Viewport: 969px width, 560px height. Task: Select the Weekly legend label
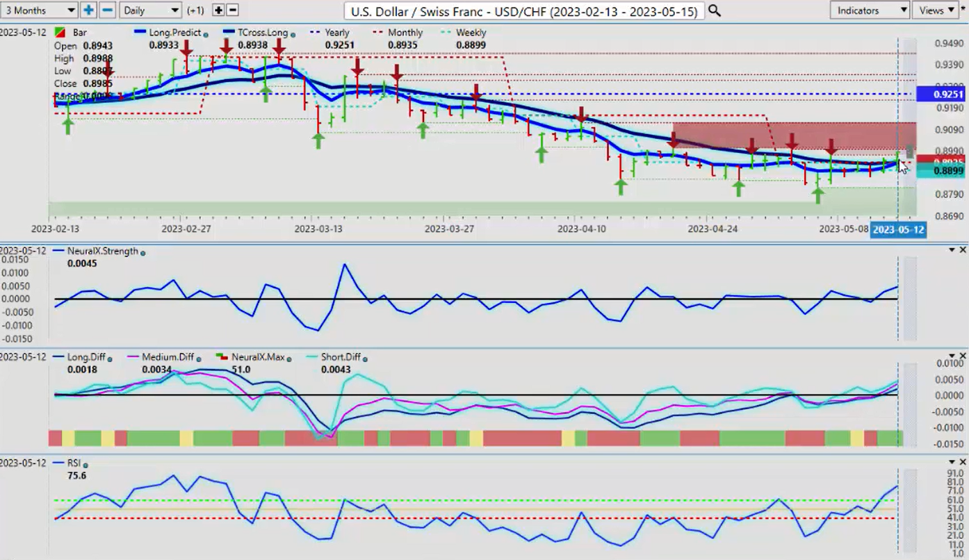pos(471,33)
